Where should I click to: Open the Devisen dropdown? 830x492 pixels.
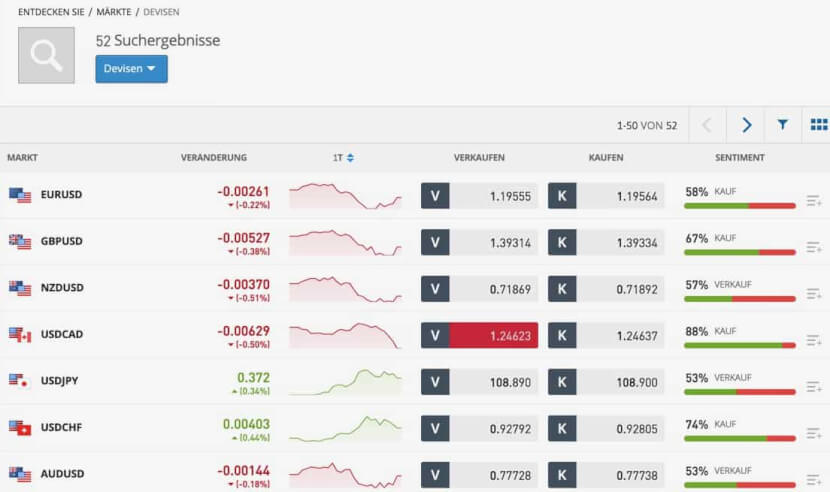coord(131,69)
